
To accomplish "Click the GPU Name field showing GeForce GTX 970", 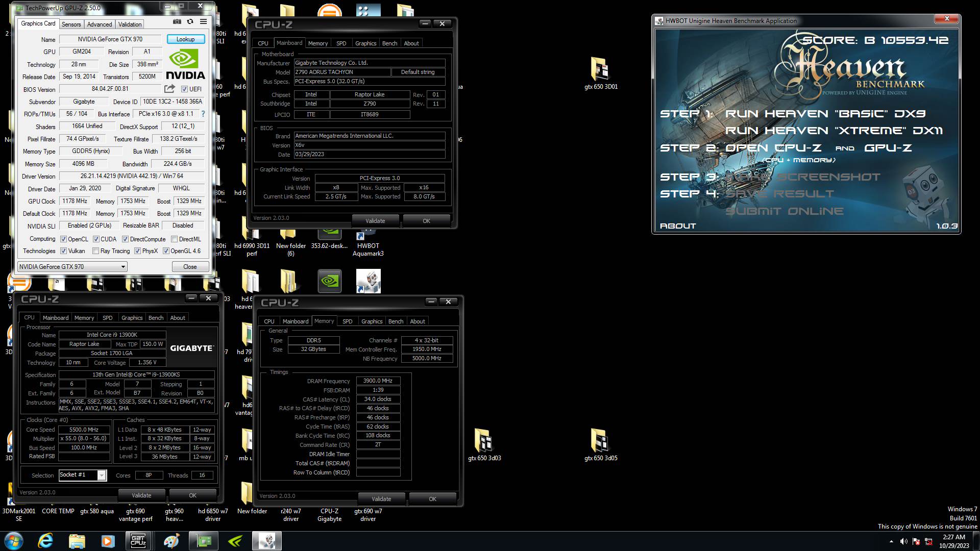I will point(110,39).
